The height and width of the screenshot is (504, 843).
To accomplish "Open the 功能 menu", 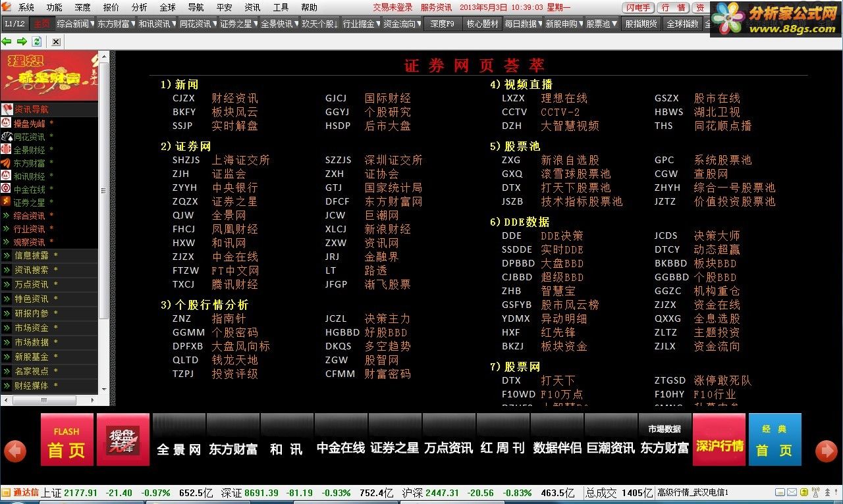I will [x=55, y=8].
